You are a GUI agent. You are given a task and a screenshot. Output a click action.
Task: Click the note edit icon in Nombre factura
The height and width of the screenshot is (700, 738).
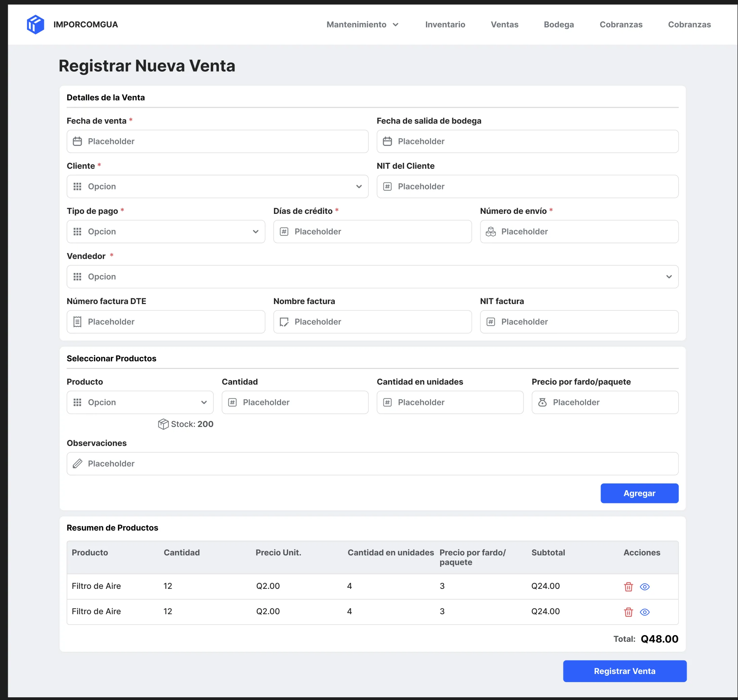(x=284, y=322)
